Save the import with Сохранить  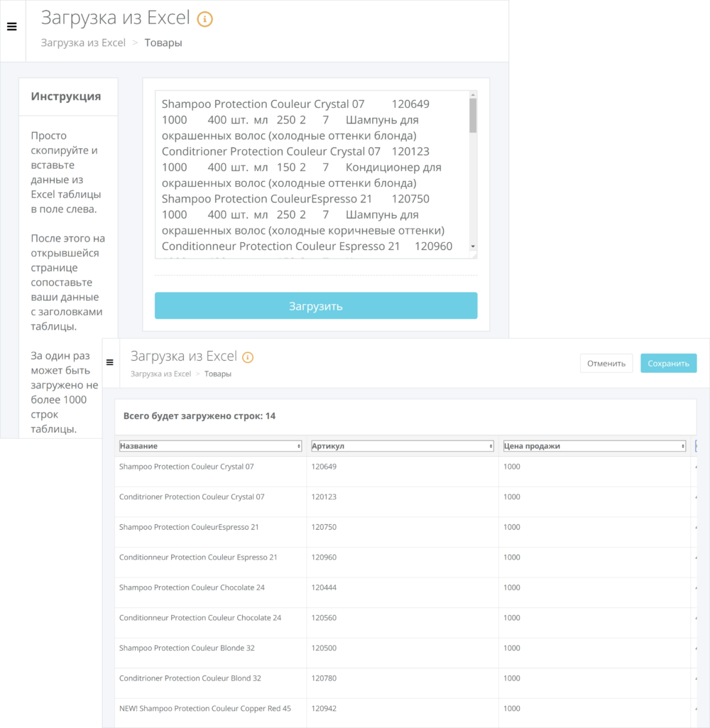coord(669,364)
